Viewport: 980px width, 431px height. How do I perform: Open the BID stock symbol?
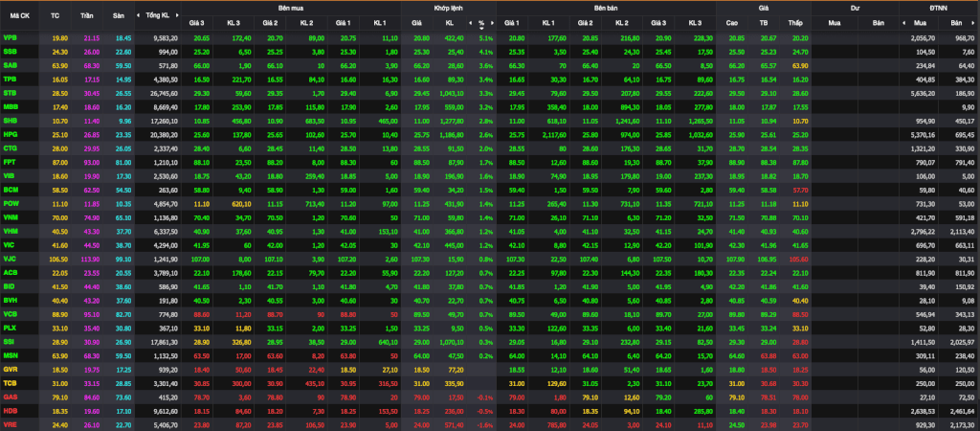coord(10,285)
